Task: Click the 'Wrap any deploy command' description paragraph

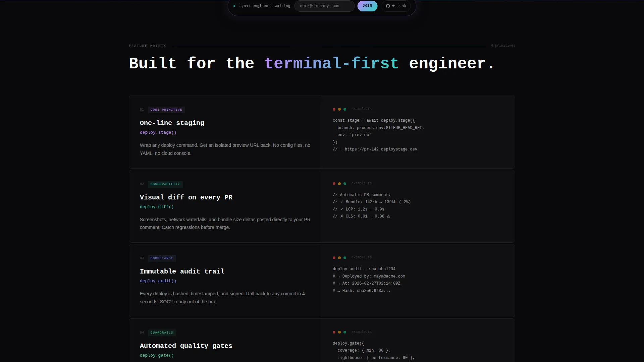Action: (x=225, y=149)
